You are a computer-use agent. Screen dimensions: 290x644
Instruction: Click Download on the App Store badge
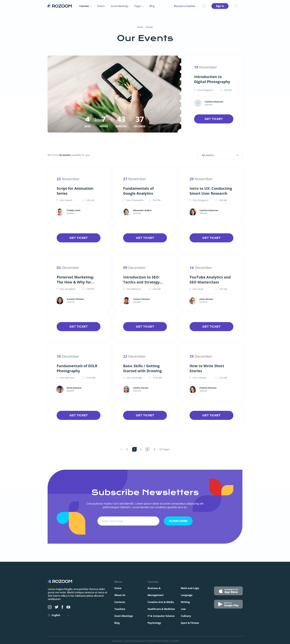(x=228, y=591)
